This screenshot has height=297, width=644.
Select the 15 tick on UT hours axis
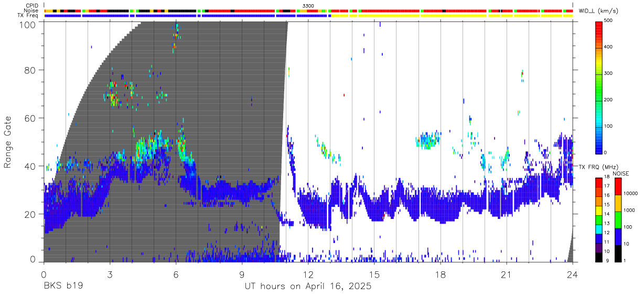(x=374, y=274)
